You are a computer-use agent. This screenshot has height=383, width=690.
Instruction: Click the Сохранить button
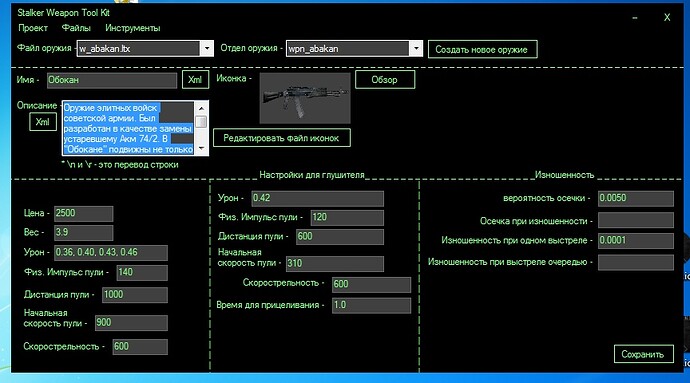coord(643,354)
